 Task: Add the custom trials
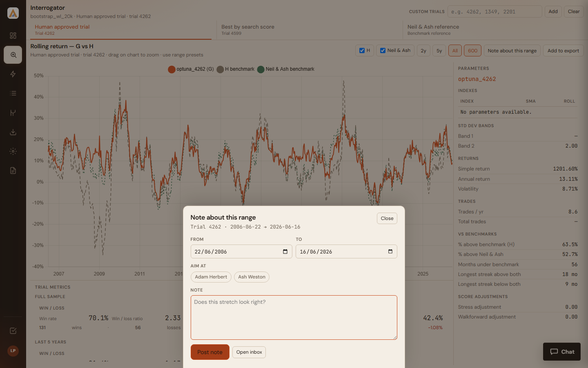pos(553,11)
